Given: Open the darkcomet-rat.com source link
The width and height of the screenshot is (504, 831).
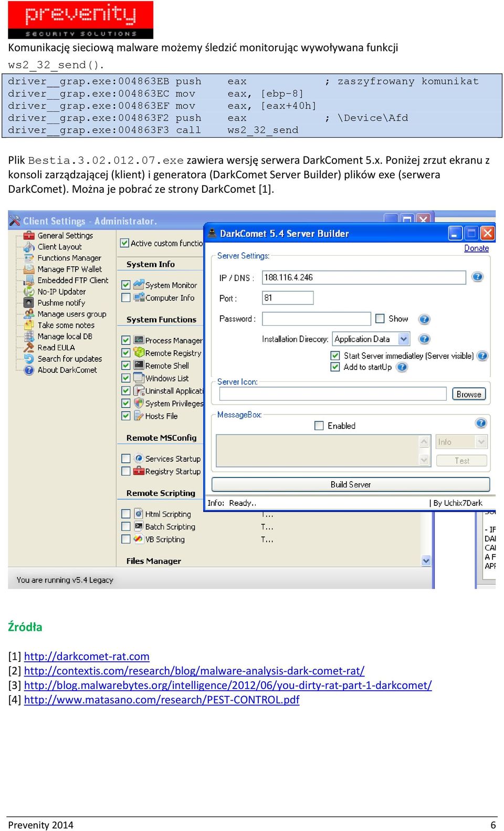Looking at the screenshot, I should [87, 656].
